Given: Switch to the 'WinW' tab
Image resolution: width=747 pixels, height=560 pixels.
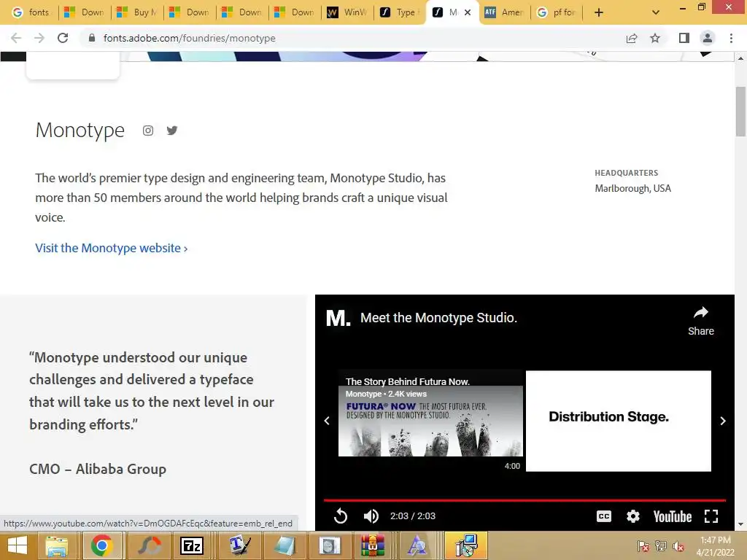Looking at the screenshot, I should point(347,12).
